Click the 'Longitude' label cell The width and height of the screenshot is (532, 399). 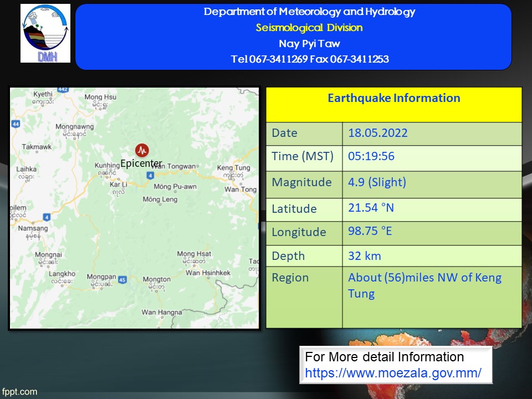(x=304, y=233)
